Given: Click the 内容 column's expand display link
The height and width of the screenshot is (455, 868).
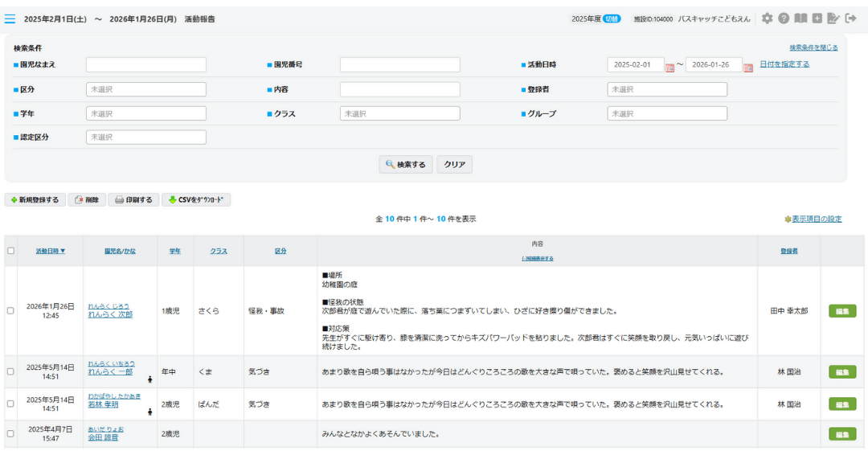Looking at the screenshot, I should [538, 259].
